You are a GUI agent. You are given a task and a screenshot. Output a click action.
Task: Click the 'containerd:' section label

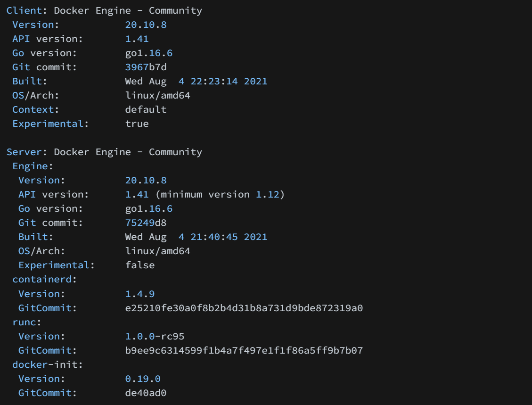pyautogui.click(x=45, y=279)
